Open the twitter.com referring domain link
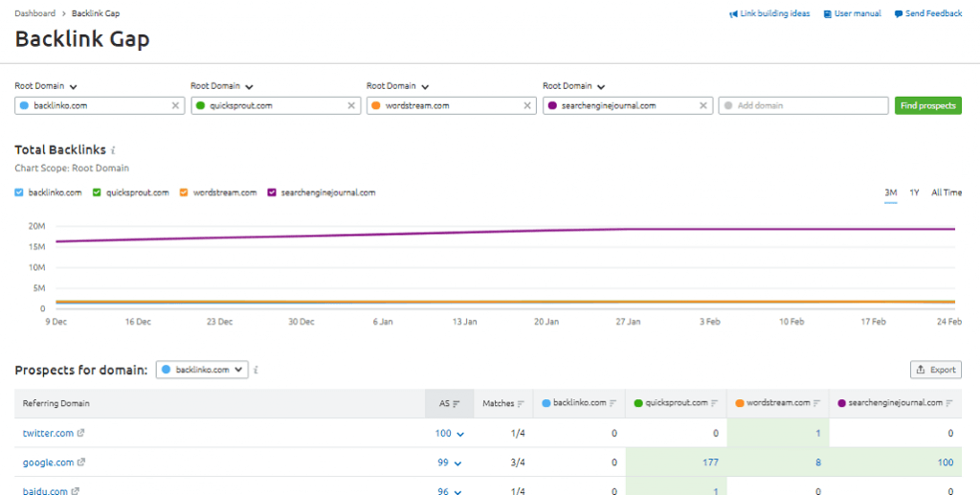The width and height of the screenshot is (980, 495). click(48, 433)
